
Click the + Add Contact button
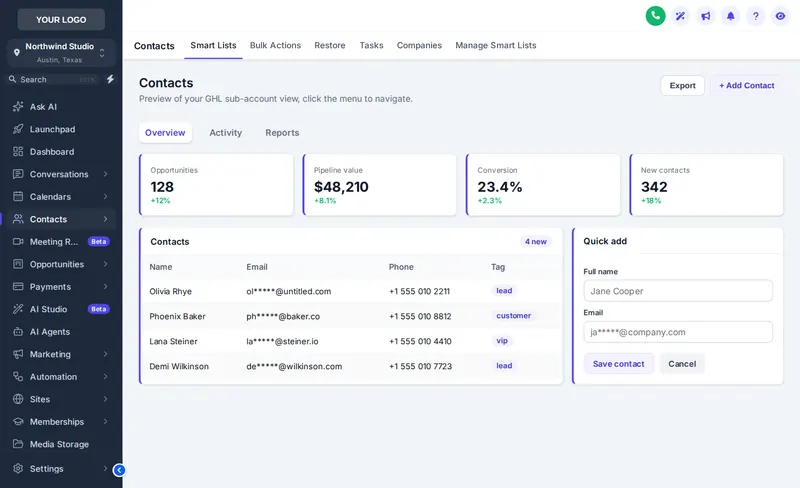(x=746, y=86)
